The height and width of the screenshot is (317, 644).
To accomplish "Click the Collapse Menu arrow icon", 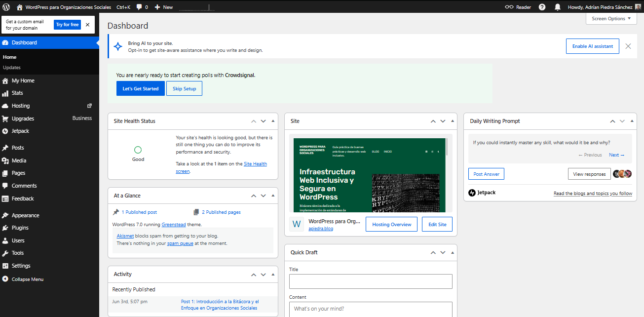I will [x=5, y=279].
